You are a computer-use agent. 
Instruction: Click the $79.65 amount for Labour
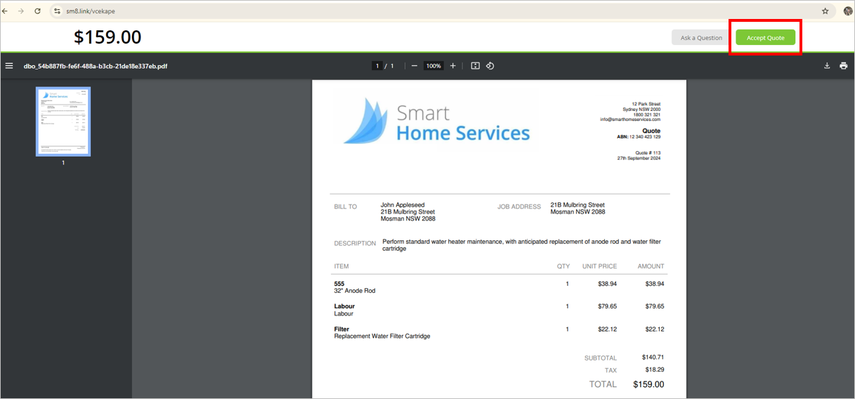click(654, 306)
